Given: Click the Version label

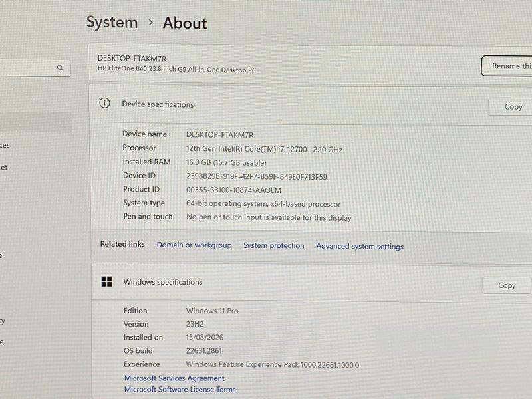Looking at the screenshot, I should (x=136, y=324).
